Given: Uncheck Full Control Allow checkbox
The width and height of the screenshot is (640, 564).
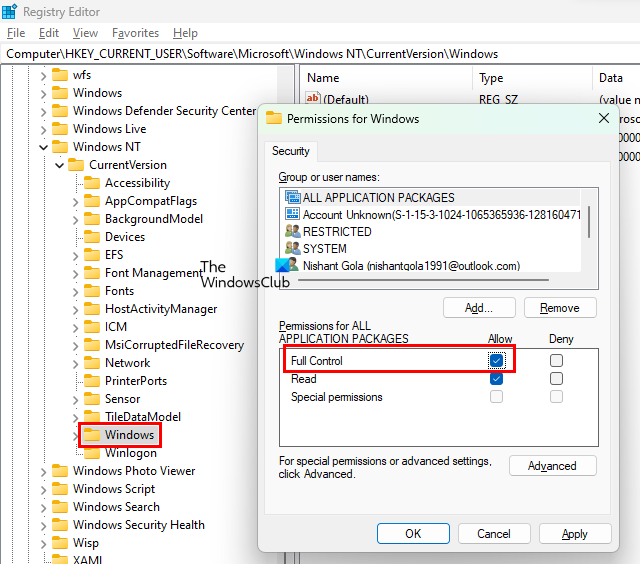Looking at the screenshot, I should [496, 361].
